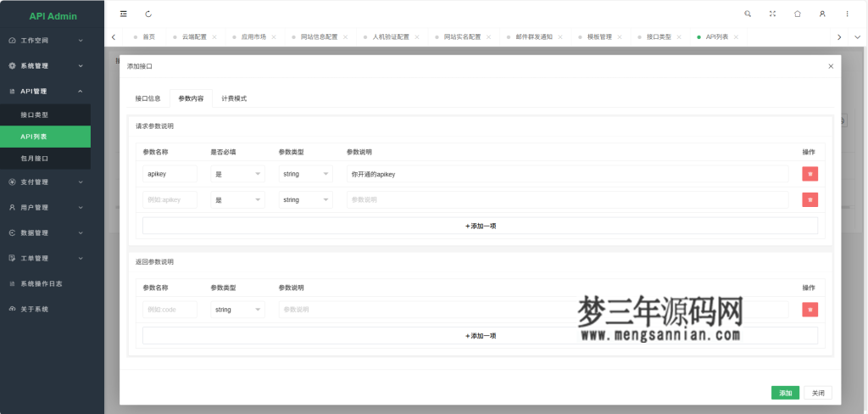Close the 接口类型 tab
This screenshot has width=868, height=414.
679,37
